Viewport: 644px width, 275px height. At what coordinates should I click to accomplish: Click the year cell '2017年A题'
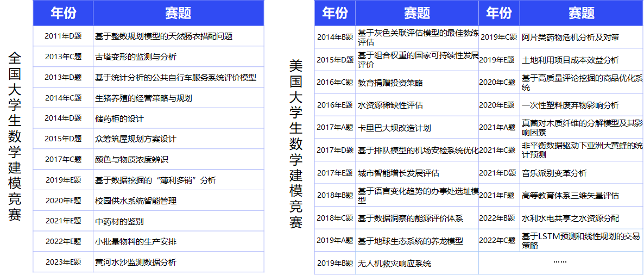point(335,127)
